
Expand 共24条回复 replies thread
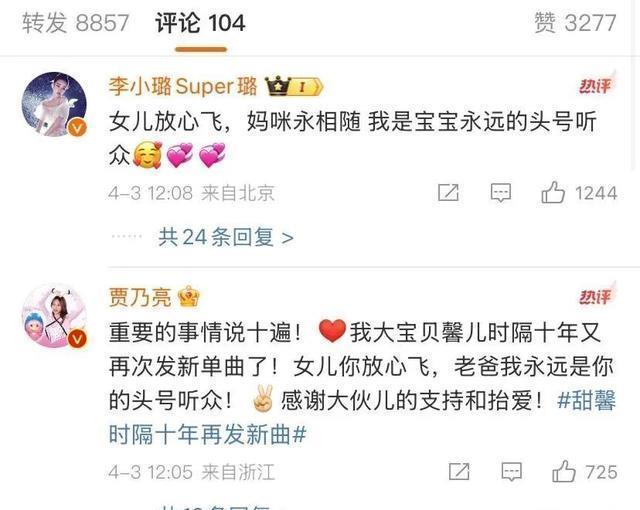226,237
